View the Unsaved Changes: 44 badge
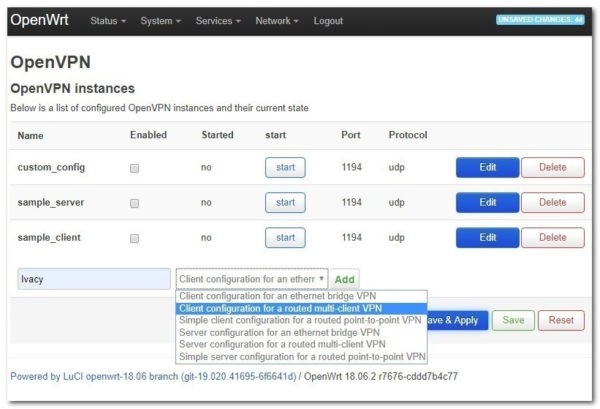The image size is (600, 409). [x=540, y=20]
